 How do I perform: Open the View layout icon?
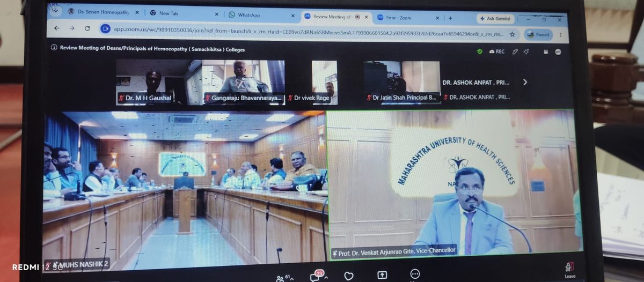pyautogui.click(x=546, y=53)
